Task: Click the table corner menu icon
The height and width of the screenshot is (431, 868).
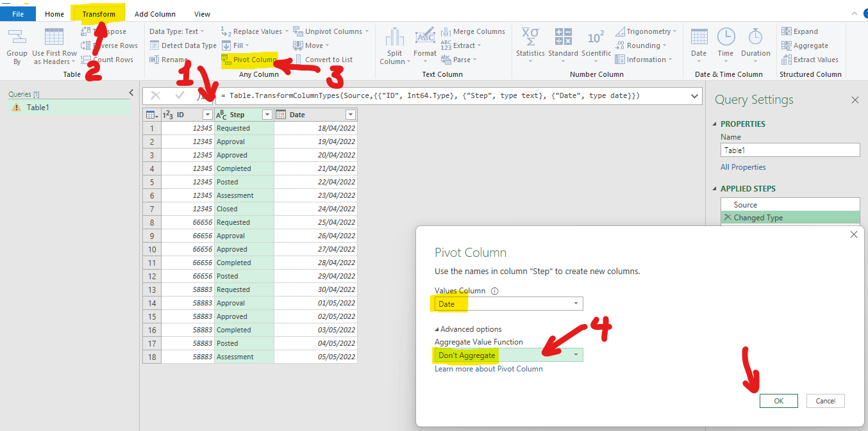Action: coord(151,115)
